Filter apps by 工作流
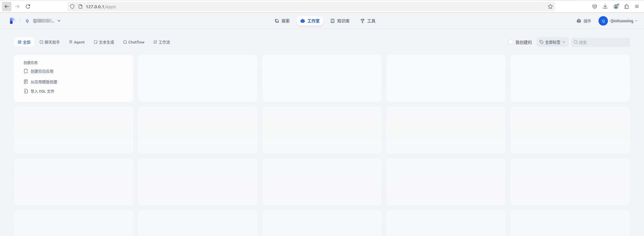644x236 pixels. (x=162, y=42)
